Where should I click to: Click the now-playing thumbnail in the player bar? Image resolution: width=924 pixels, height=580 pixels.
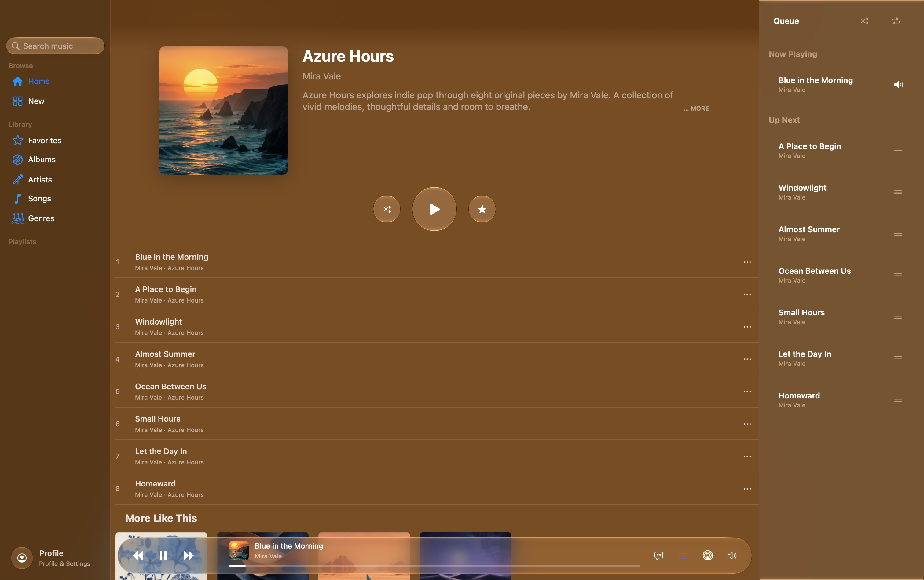coord(239,550)
